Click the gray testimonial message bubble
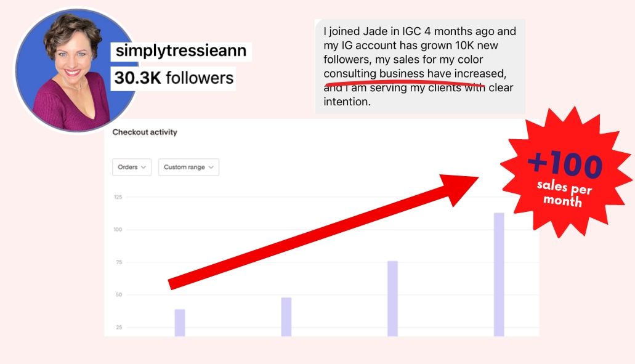Image resolution: width=635 pixels, height=364 pixels. [420, 67]
